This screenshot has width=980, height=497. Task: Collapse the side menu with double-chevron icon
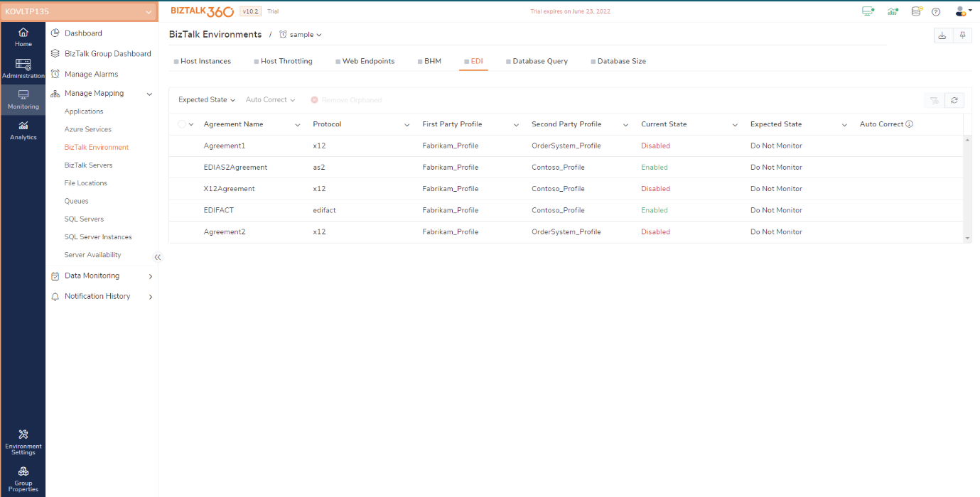click(158, 257)
